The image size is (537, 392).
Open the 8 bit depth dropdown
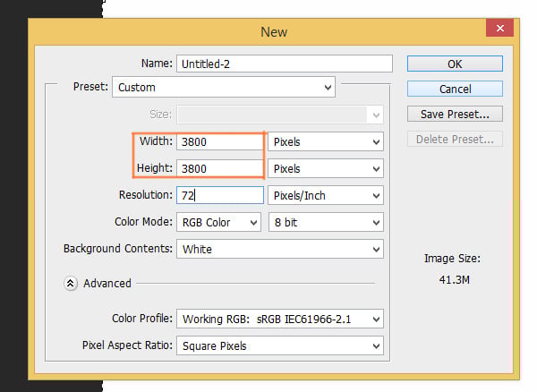tap(326, 222)
